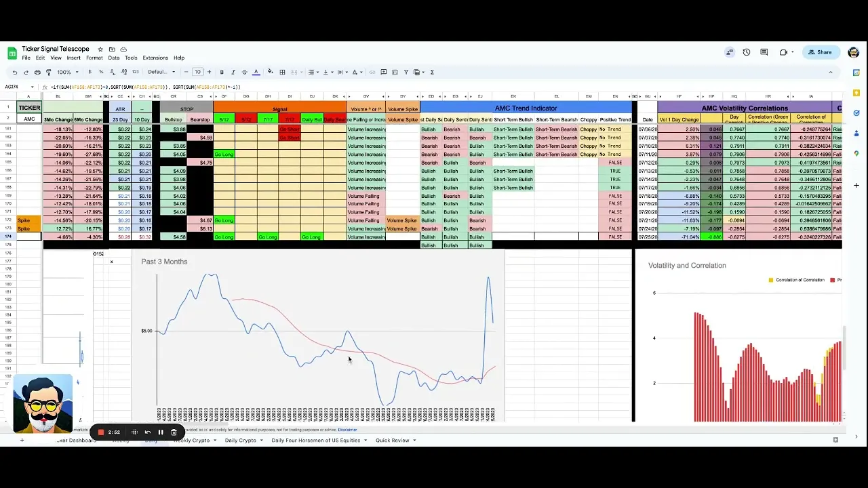Undo the last edit in the toolbar
The width and height of the screenshot is (868, 488).
pyautogui.click(x=15, y=72)
